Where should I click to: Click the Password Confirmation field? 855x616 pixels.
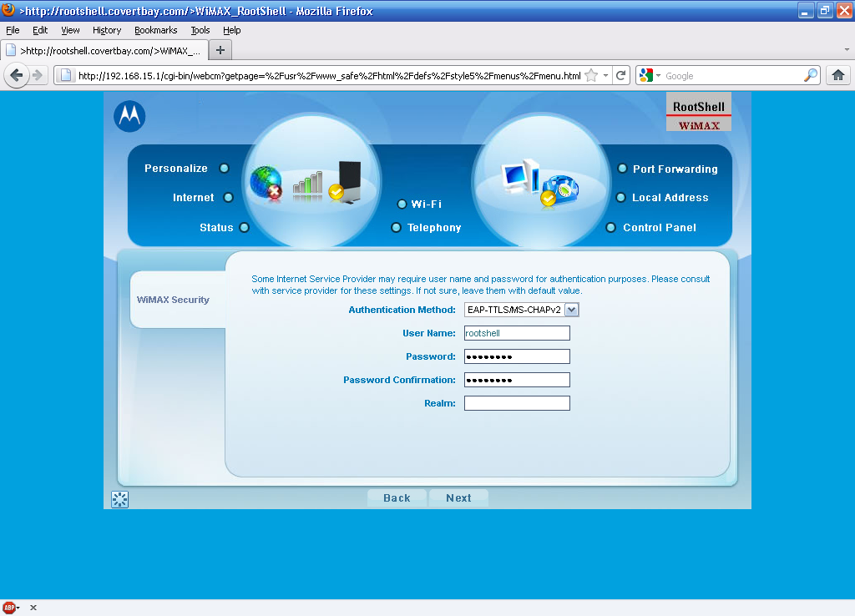coord(517,380)
